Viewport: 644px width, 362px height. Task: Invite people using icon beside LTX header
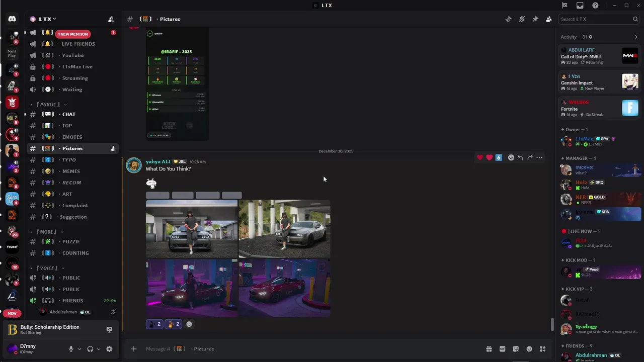pyautogui.click(x=111, y=19)
